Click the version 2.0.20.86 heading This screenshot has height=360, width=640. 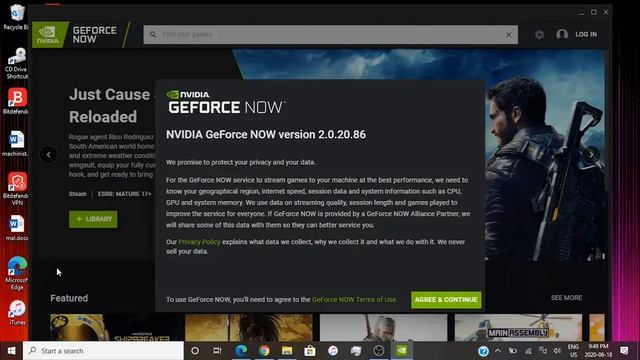pyautogui.click(x=266, y=135)
